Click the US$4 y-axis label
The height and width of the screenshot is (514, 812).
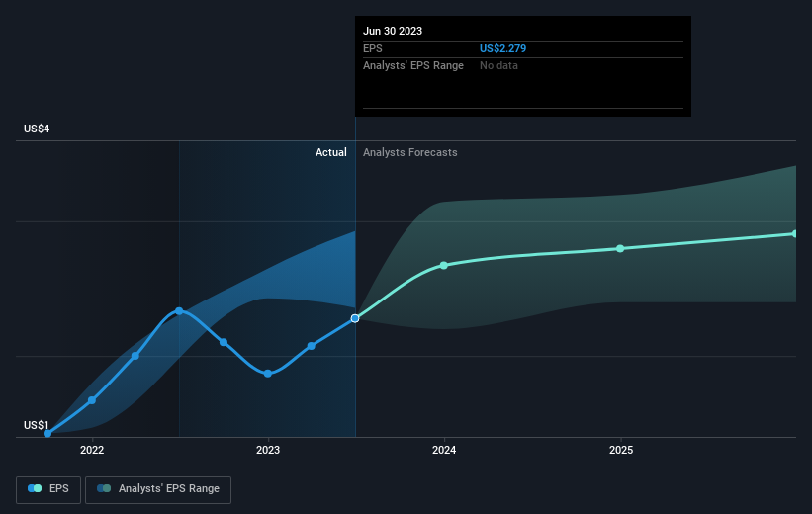[37, 128]
